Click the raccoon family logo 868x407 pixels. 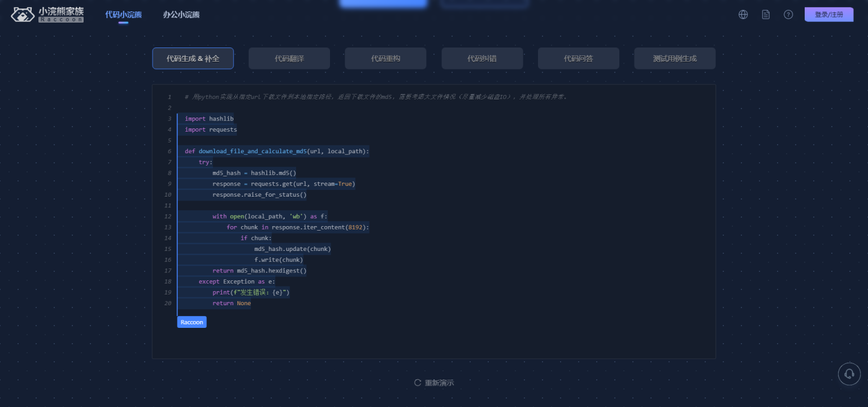click(x=47, y=15)
